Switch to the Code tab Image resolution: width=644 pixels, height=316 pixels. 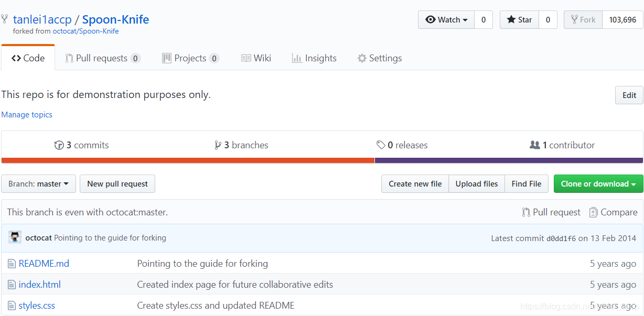coord(28,58)
